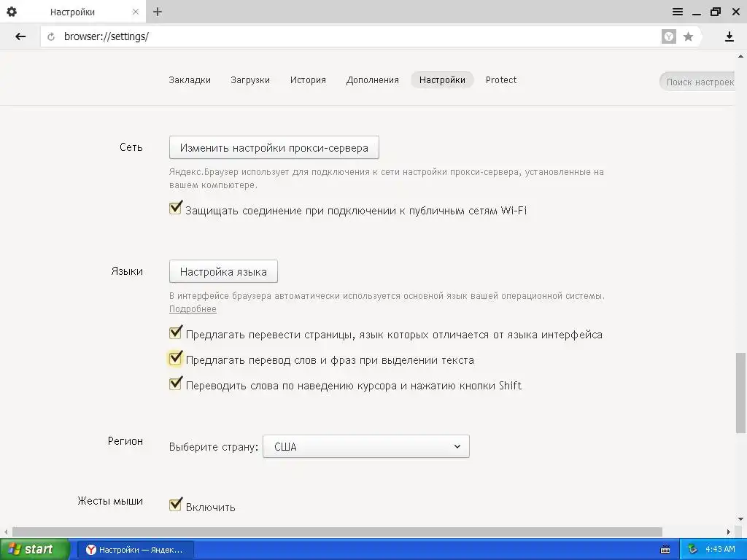
Task: Open a new tab with the plus button
Action: click(158, 12)
